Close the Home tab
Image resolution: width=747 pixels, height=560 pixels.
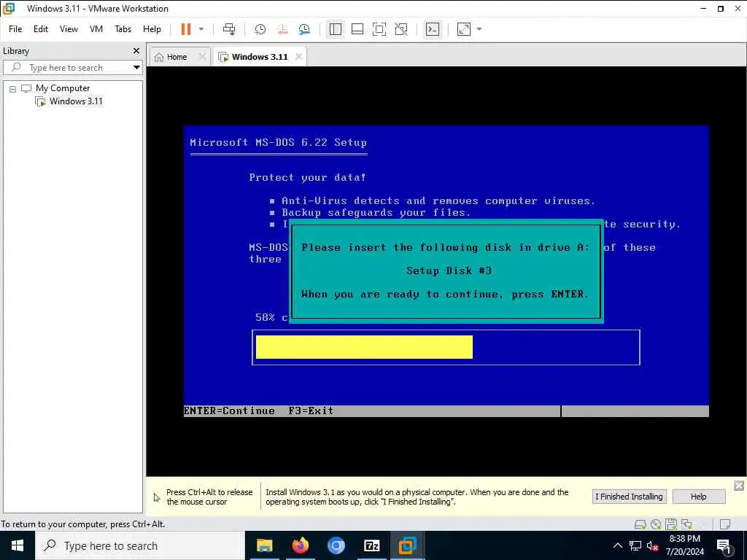[202, 57]
